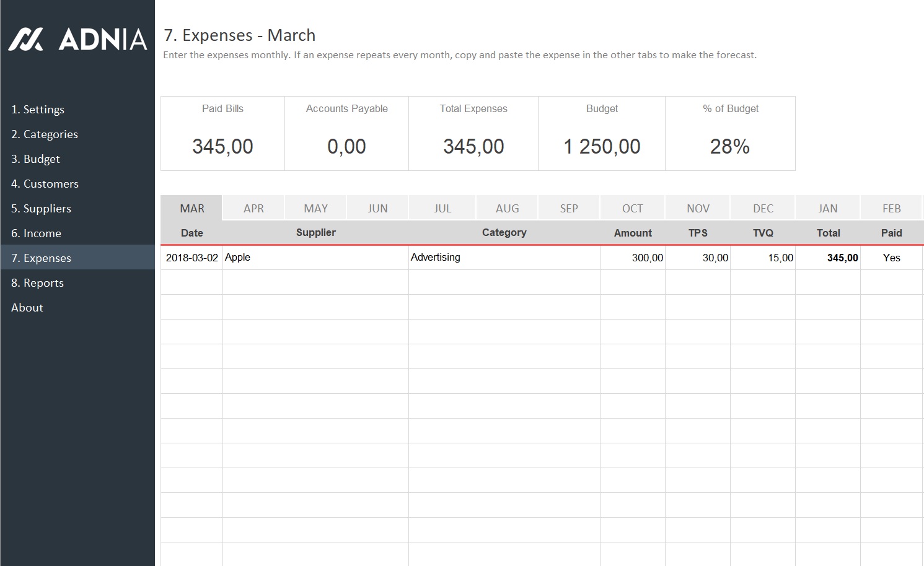Select the 300,00 amount cell
Image resolution: width=924 pixels, height=566 pixels.
(x=633, y=258)
